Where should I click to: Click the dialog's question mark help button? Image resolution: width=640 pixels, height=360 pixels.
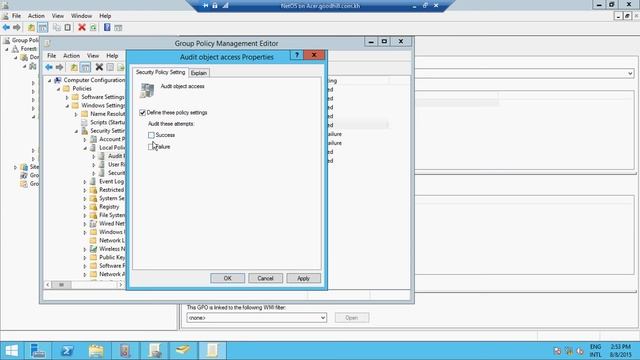tap(297, 55)
